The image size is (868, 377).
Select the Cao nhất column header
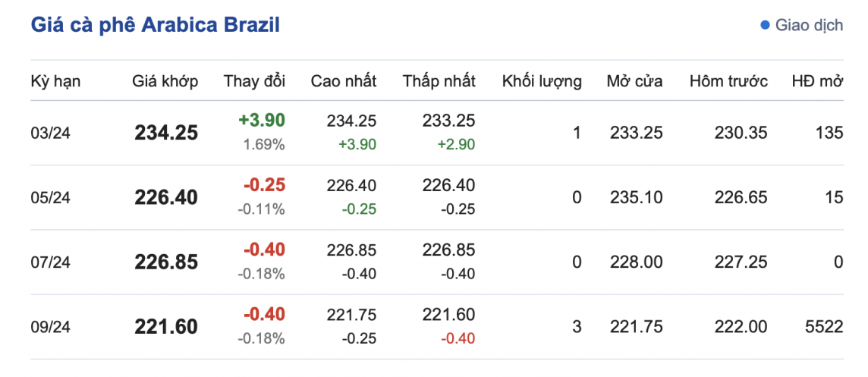(x=344, y=81)
